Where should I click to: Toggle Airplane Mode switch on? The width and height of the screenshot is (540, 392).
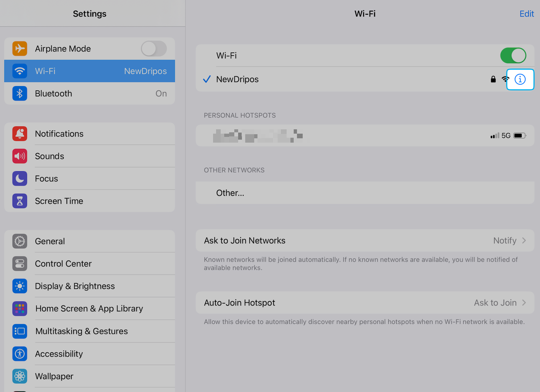click(x=154, y=49)
